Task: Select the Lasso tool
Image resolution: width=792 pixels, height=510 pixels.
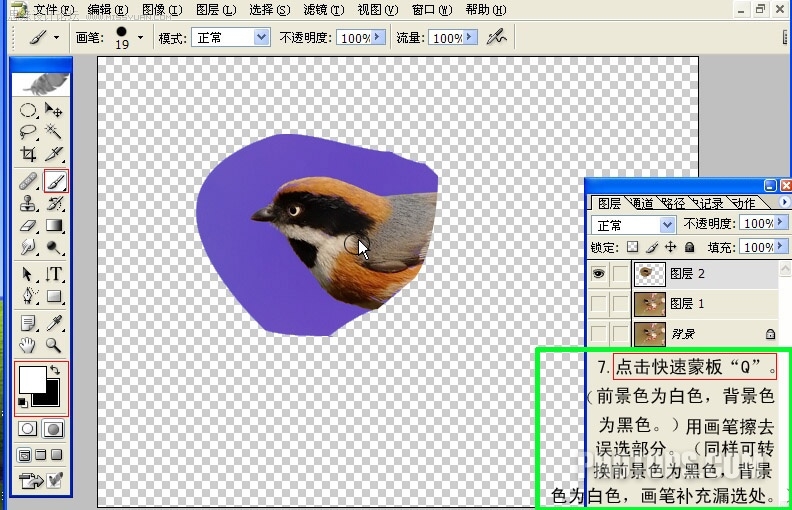Action: pos(28,132)
